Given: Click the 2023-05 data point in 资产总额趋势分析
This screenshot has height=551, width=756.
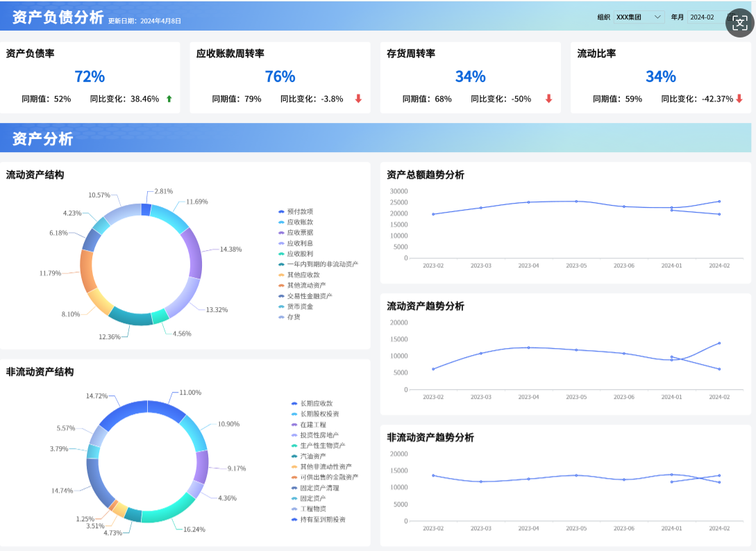Looking at the screenshot, I should pyautogui.click(x=576, y=202).
